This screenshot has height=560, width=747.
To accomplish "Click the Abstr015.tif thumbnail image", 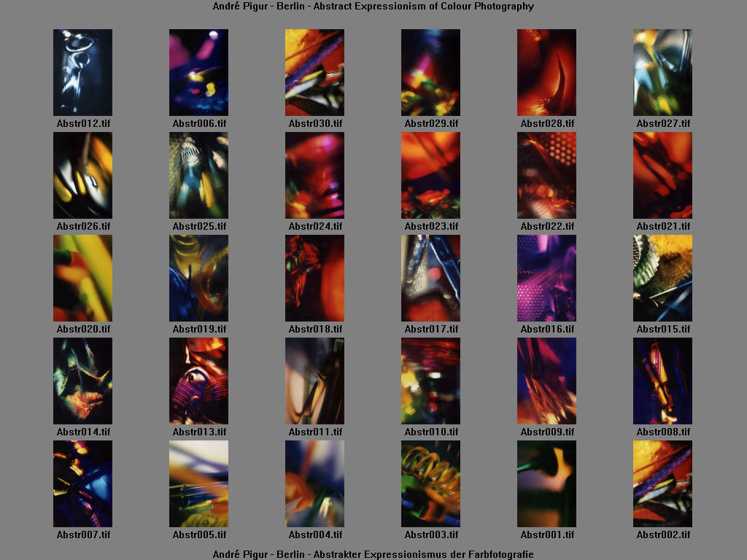I will (662, 278).
